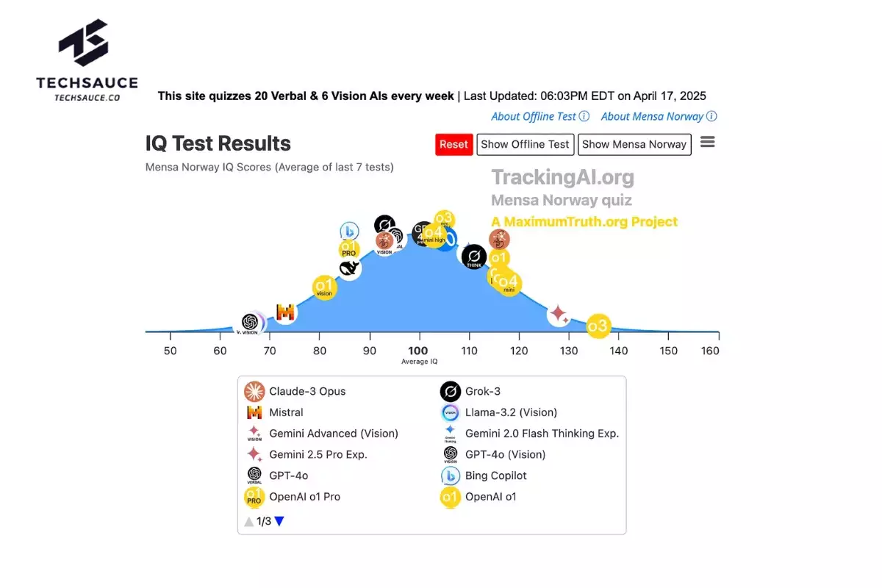Click the o1 vision marker near 80 IQ
The height and width of the screenshot is (588, 882).
(x=324, y=287)
